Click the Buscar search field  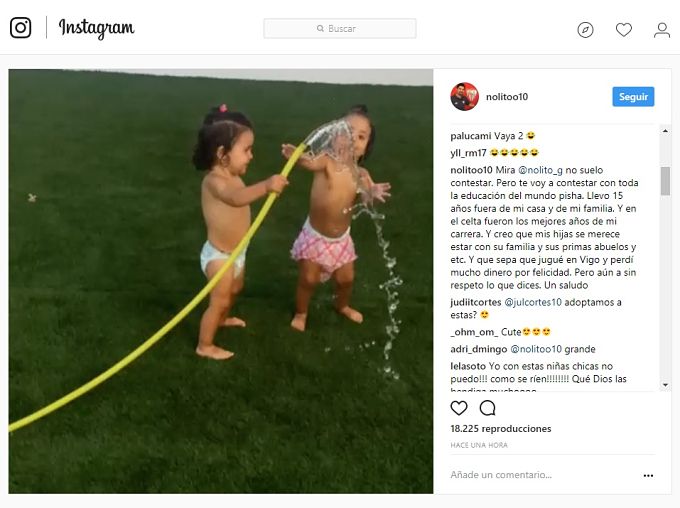[x=340, y=29]
